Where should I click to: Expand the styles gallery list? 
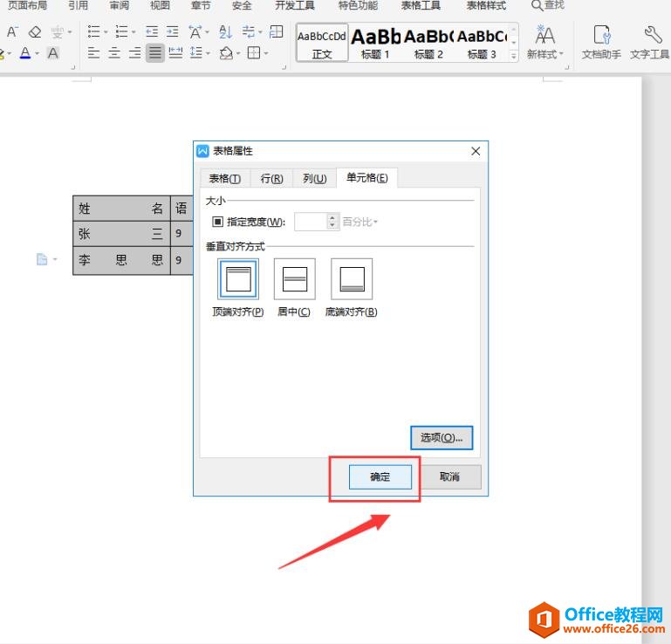tap(514, 56)
